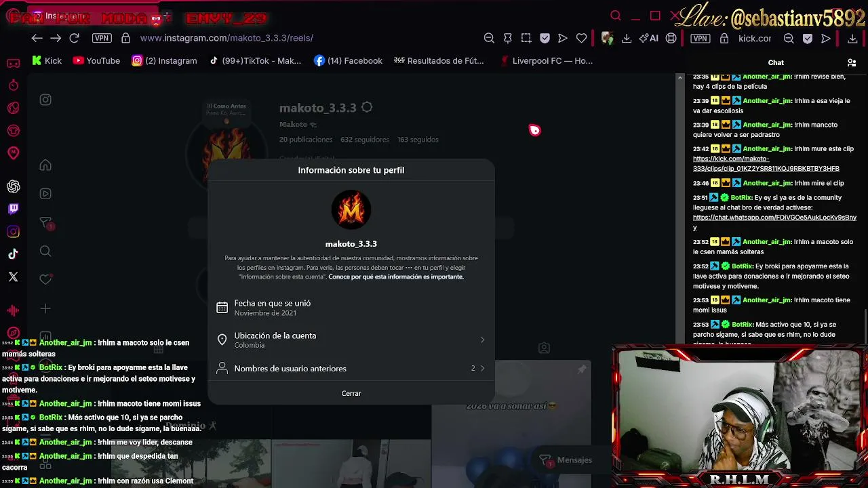Open the Kick chat users icon
This screenshot has height=488, width=868.
tap(852, 63)
